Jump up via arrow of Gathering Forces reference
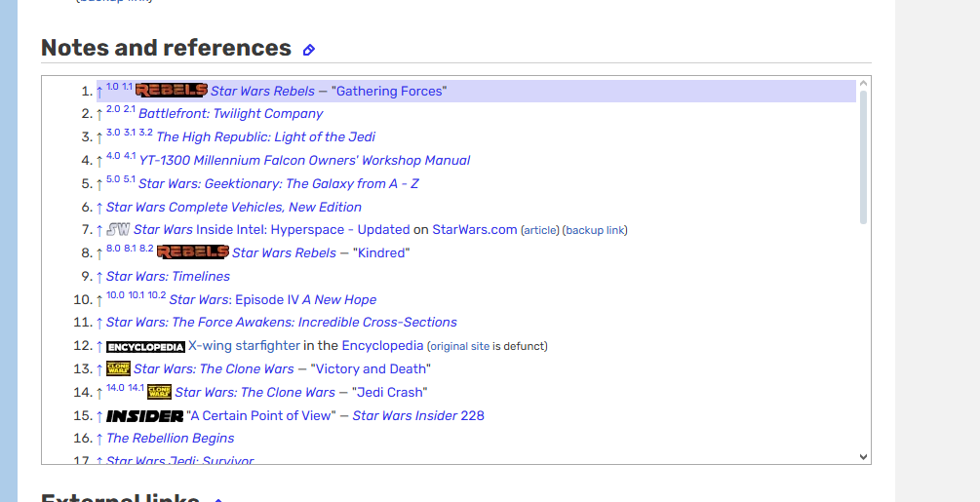The width and height of the screenshot is (980, 502). (x=99, y=92)
